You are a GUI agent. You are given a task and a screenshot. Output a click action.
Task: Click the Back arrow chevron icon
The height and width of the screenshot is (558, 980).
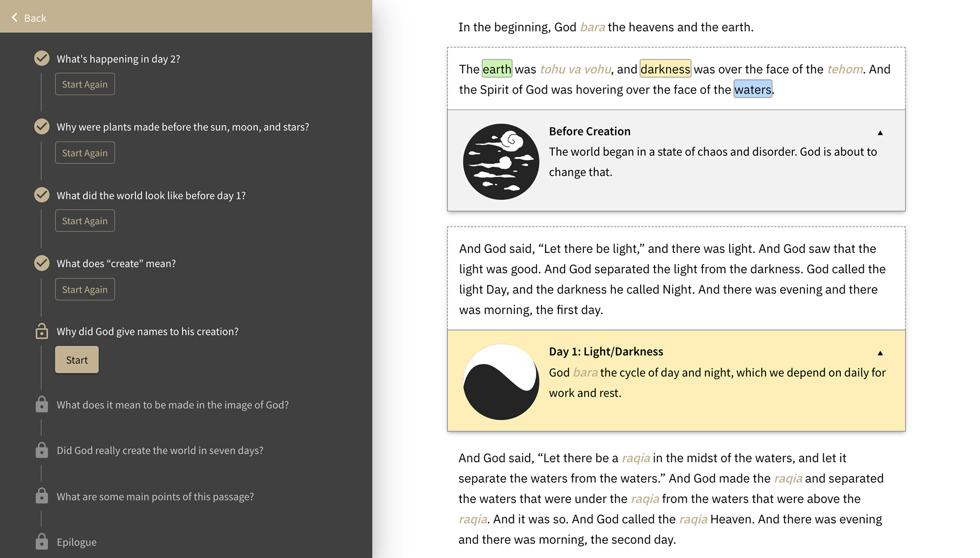tap(15, 18)
